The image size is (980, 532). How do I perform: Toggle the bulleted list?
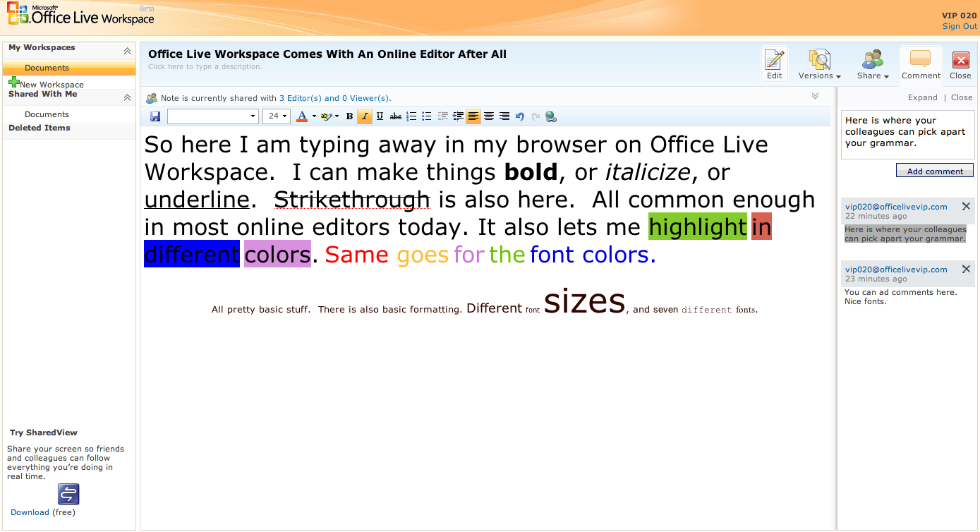[427, 116]
